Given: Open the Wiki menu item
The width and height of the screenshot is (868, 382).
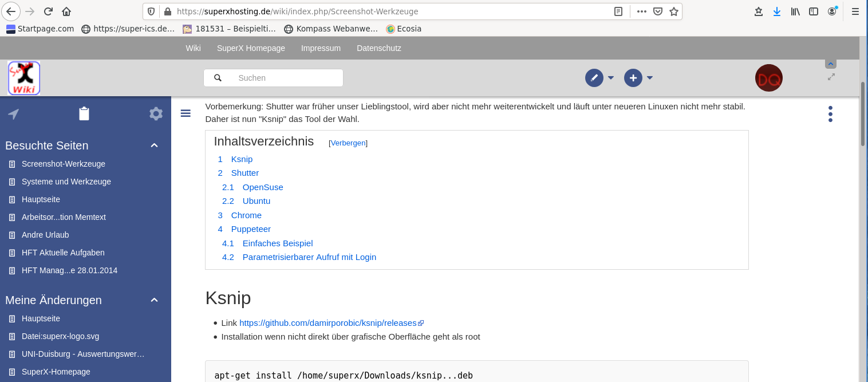Looking at the screenshot, I should 193,48.
